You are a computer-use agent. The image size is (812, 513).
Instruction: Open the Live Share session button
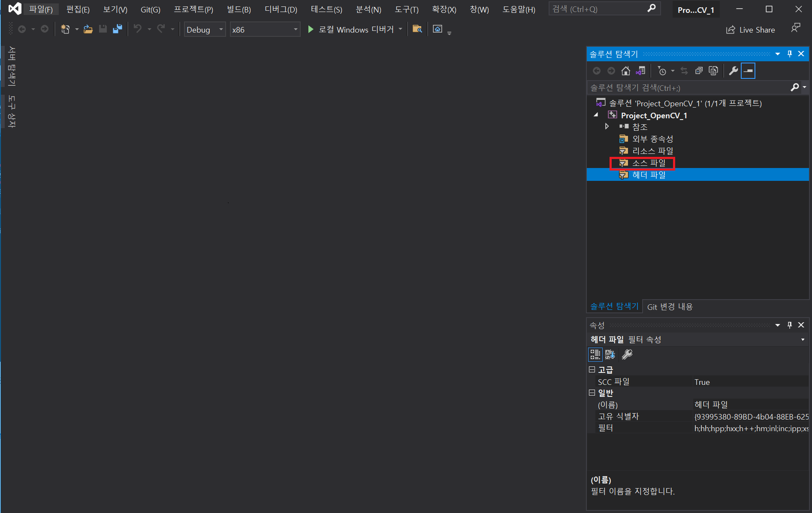750,30
